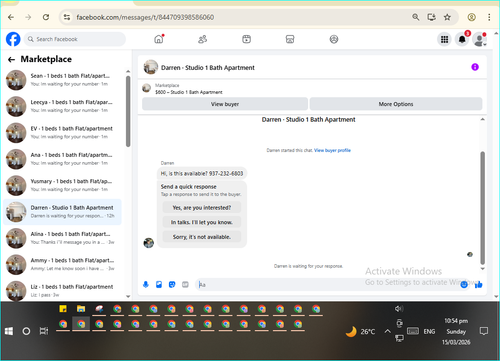
Task: Open the Chrome three-dot menu
Action: 489,17
